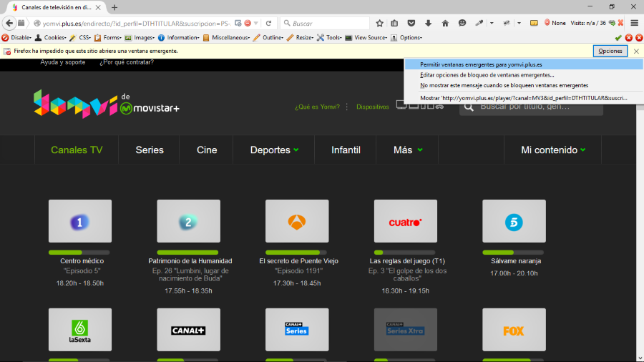The height and width of the screenshot is (362, 644).
Task: Close the Canales de televisión tab
Action: click(x=98, y=7)
